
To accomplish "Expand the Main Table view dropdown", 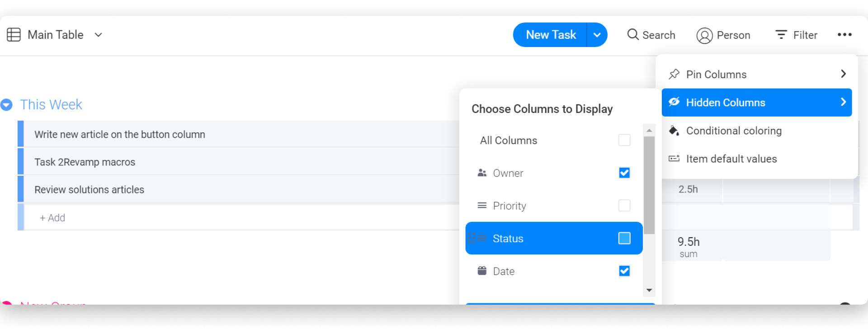I will (x=98, y=35).
